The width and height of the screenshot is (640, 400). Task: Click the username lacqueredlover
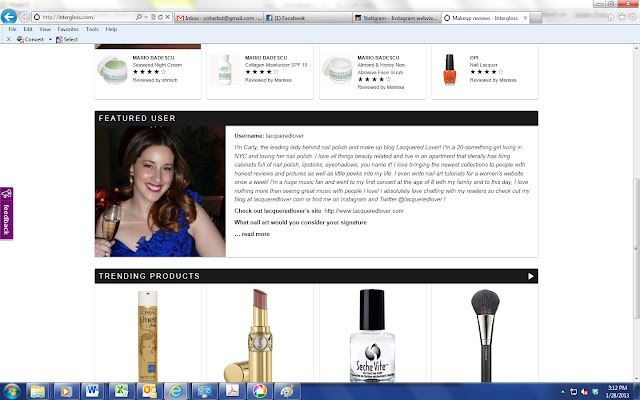(284, 136)
